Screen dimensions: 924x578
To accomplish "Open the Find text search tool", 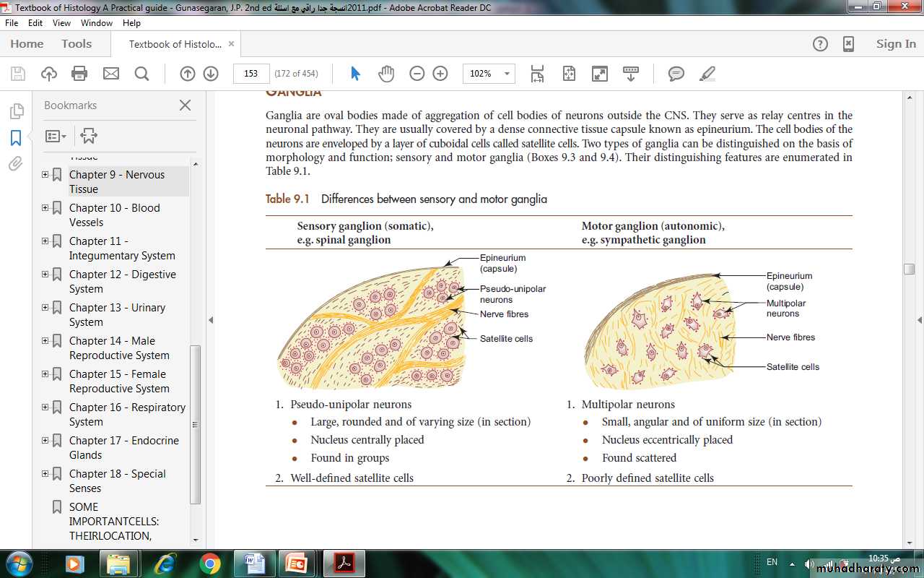I will pos(141,74).
